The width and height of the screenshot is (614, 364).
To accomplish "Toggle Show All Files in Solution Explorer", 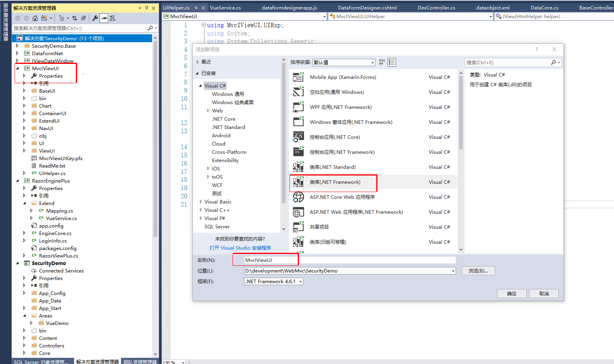I will (x=44, y=17).
